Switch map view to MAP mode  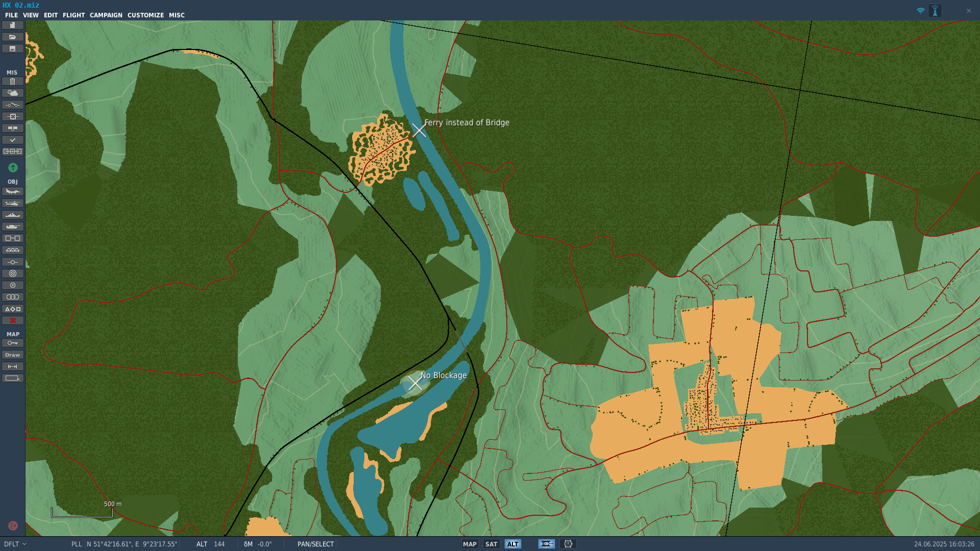click(470, 544)
